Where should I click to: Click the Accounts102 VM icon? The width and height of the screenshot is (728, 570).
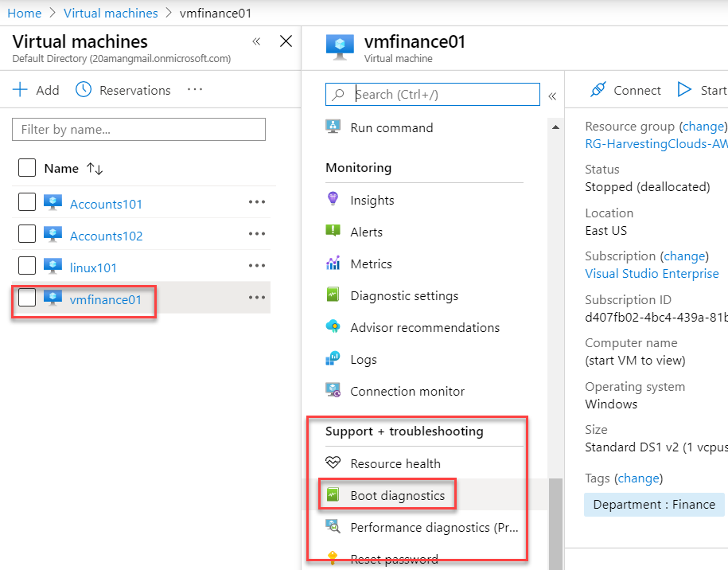(x=53, y=235)
